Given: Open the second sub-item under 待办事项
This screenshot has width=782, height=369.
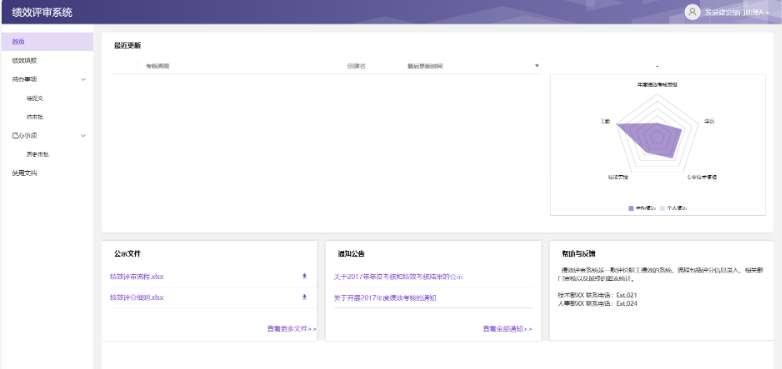Looking at the screenshot, I should tap(35, 117).
